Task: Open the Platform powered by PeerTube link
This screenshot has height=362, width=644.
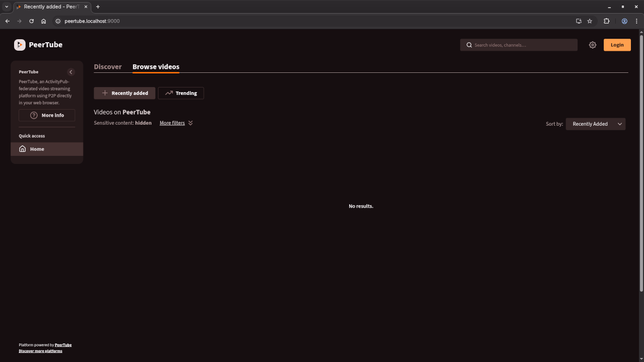Action: [x=63, y=345]
